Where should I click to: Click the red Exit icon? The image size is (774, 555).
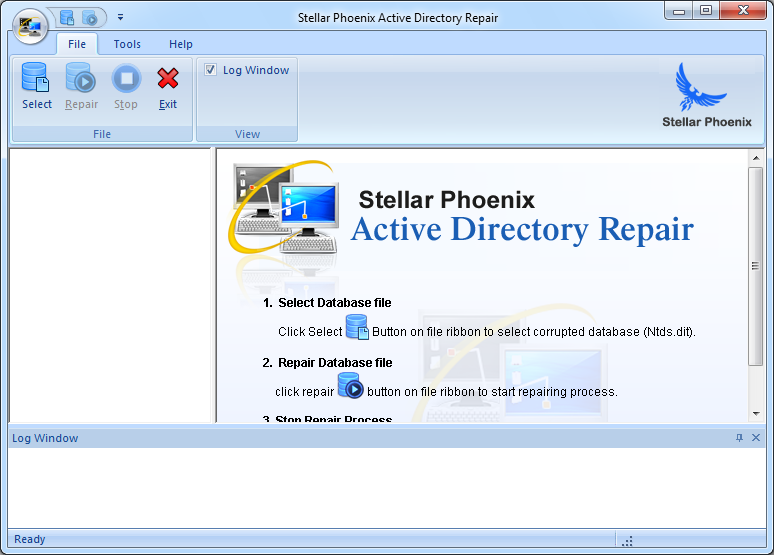[x=168, y=78]
